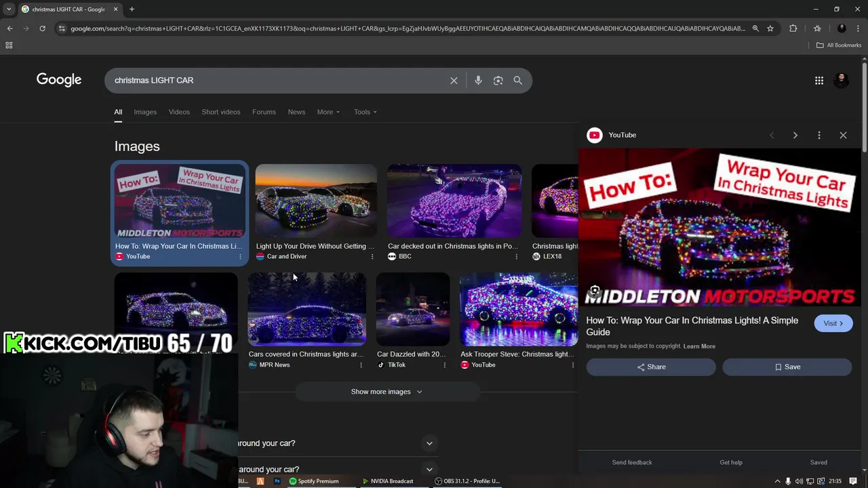This screenshot has width=868, height=488.
Task: Bookmark this tab with the star icon
Action: [x=770, y=28]
